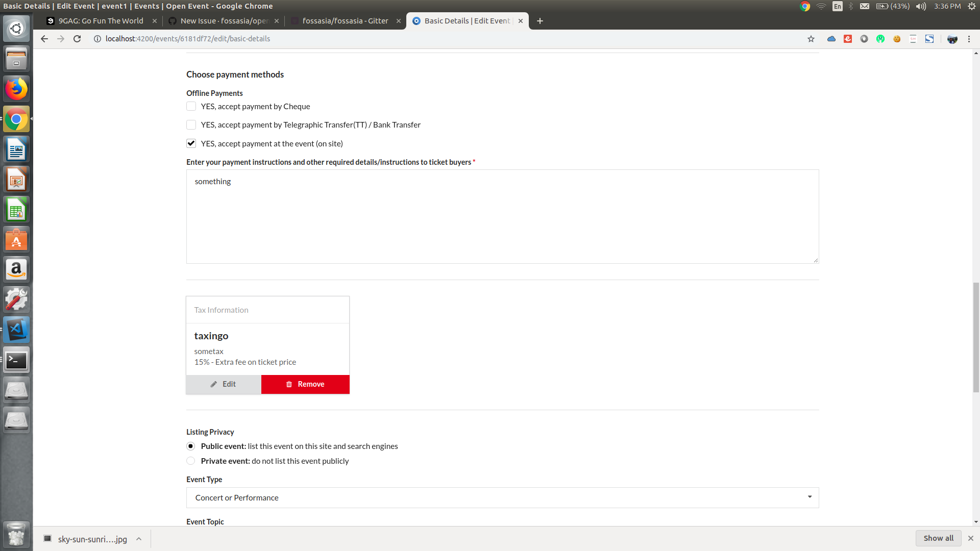Viewport: 980px width, 551px height.
Task: Uncheck payment at the event option
Action: [x=191, y=143]
